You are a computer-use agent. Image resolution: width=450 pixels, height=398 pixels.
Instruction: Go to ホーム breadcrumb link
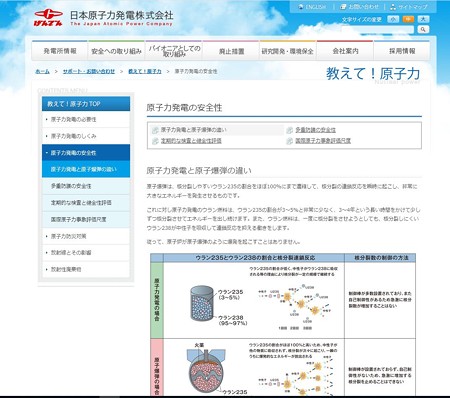click(x=43, y=71)
